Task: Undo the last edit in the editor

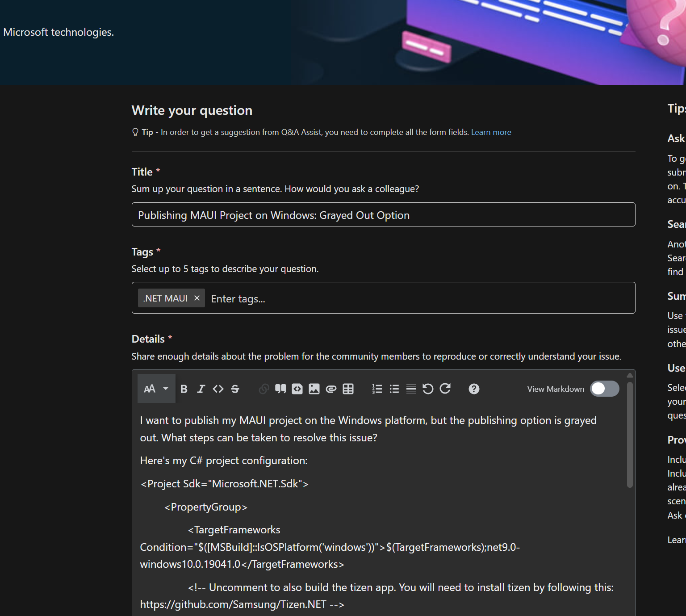Action: (x=428, y=389)
